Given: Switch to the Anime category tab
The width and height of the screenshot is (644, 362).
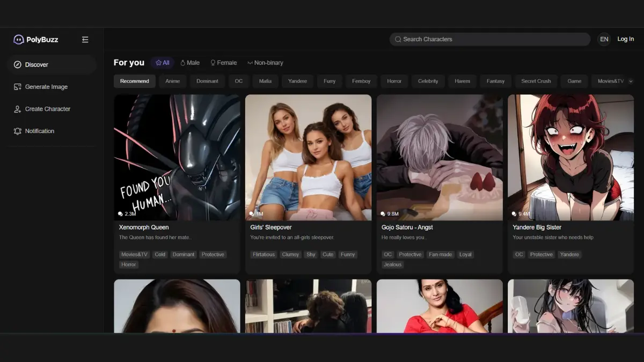Looking at the screenshot, I should [172, 81].
